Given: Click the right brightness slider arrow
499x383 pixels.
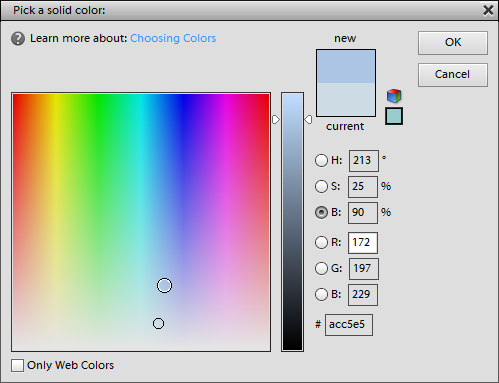Looking at the screenshot, I should [x=308, y=120].
